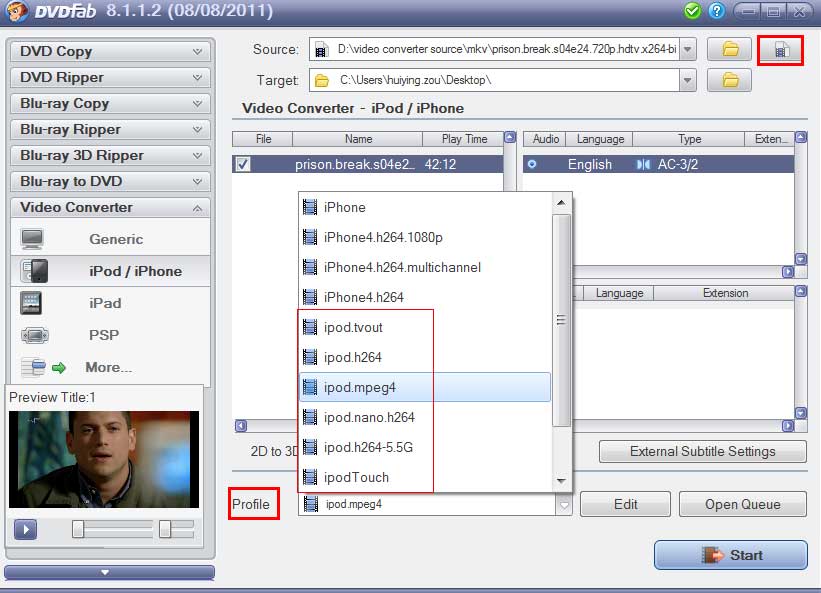This screenshot has height=593, width=821.
Task: Click the profile list scrollbar thumb
Action: tap(561, 320)
